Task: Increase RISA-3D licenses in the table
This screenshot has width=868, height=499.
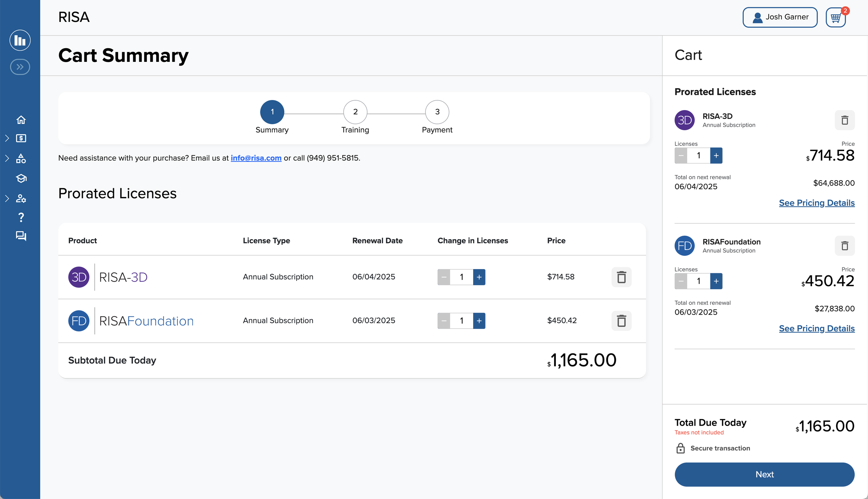Action: point(479,277)
